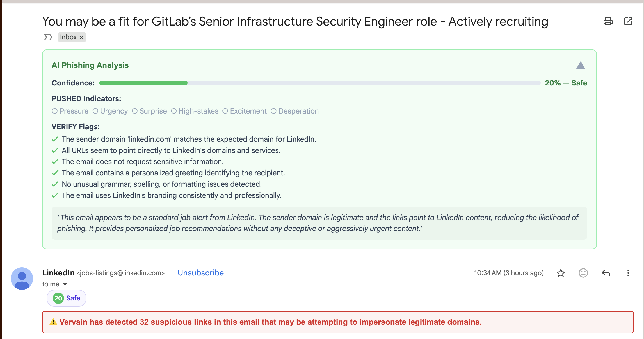Click the importance marker next to Inbox
Image resolution: width=644 pixels, height=339 pixels.
[47, 37]
